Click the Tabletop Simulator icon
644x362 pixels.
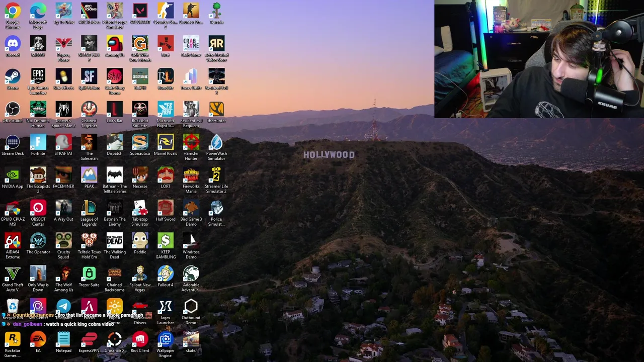click(x=140, y=208)
